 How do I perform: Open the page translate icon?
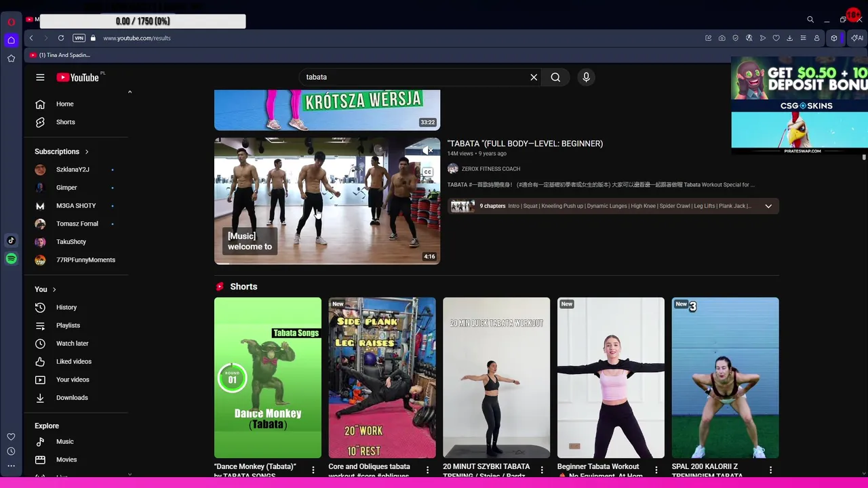tap(749, 38)
